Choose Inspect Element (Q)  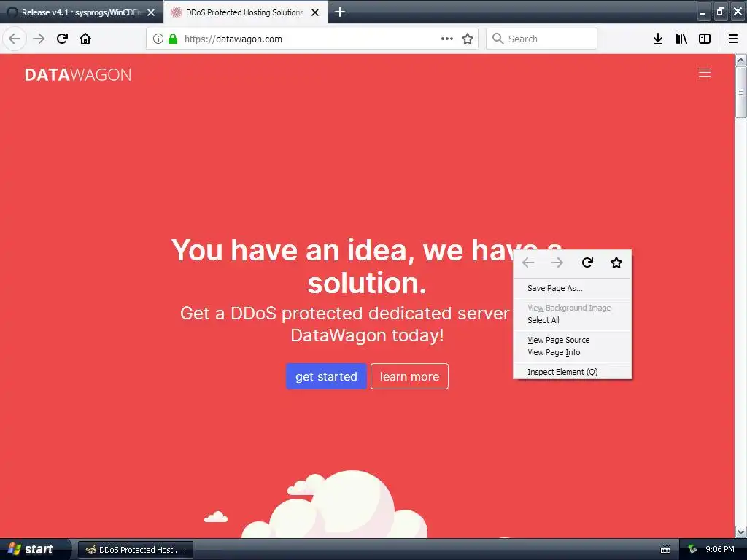click(x=572, y=371)
